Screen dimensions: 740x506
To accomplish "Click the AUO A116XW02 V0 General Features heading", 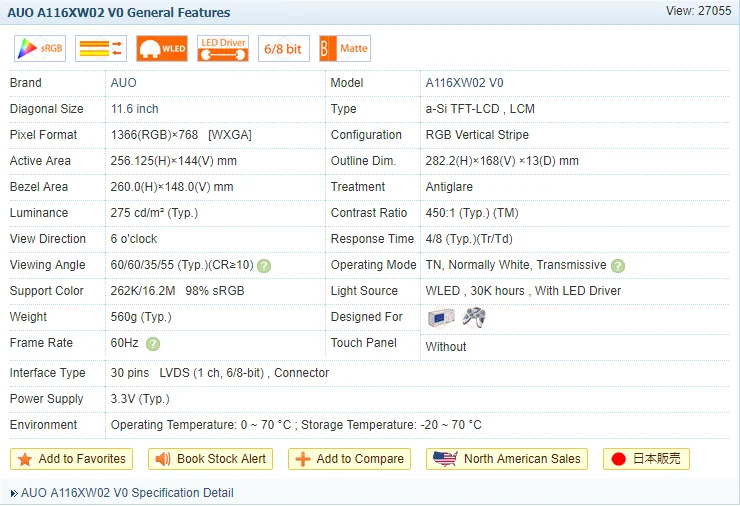I will pyautogui.click(x=119, y=13).
